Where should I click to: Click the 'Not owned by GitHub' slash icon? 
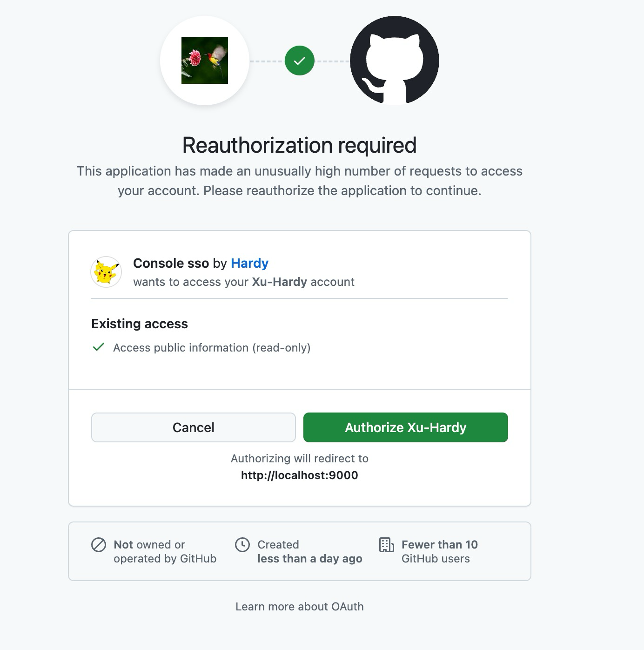click(x=98, y=545)
